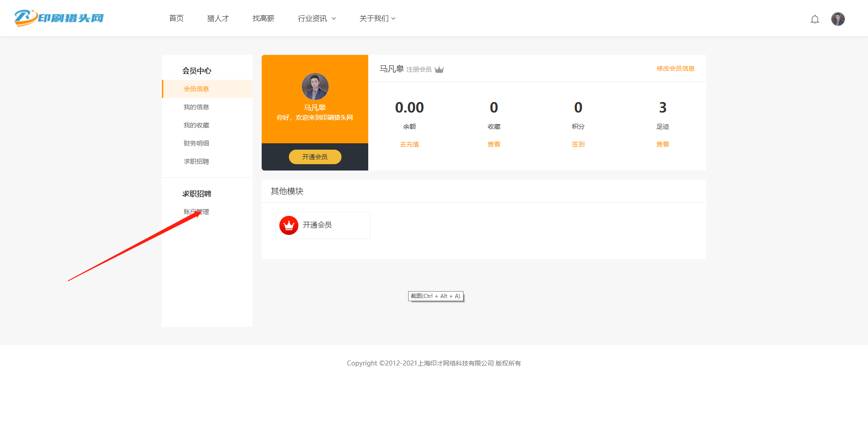The image size is (868, 429).
Task: Click the gray crown membership icon
Action: point(439,69)
